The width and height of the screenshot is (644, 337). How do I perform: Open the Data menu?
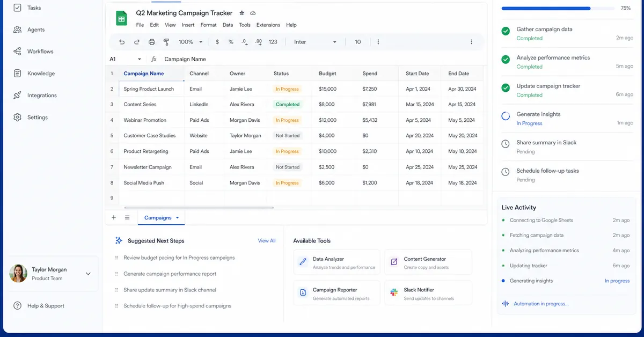[228, 25]
